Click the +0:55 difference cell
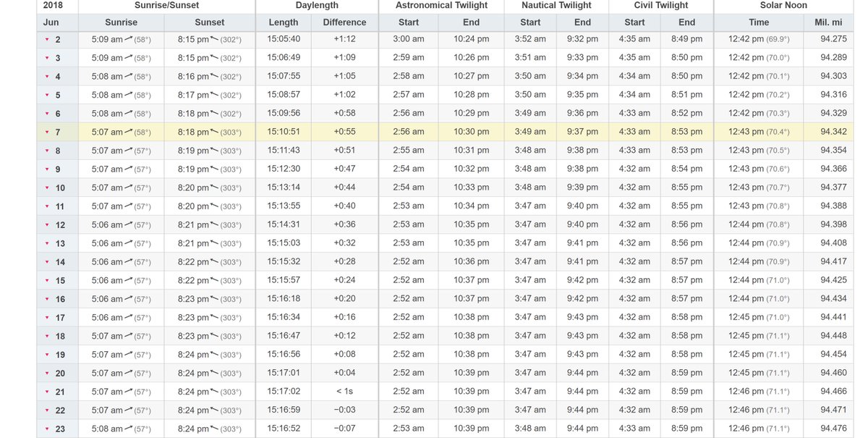868x438 pixels. pos(344,132)
